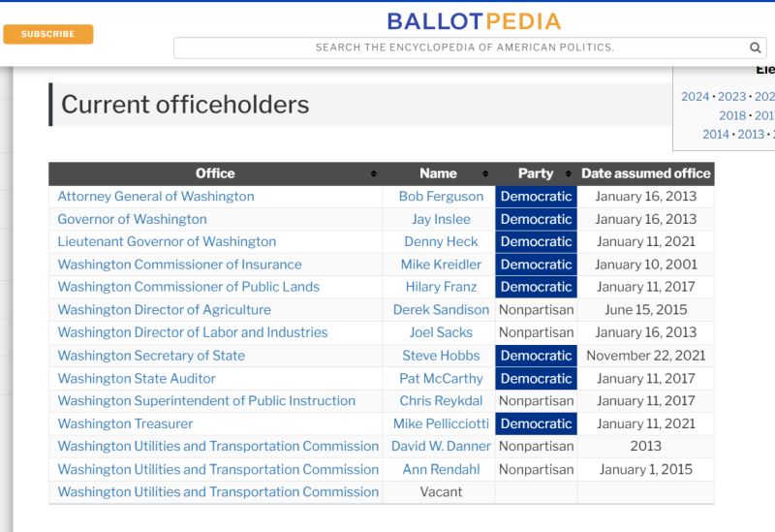The height and width of the screenshot is (532, 775).
Task: Click the search magnifier icon
Action: pyautogui.click(x=755, y=47)
